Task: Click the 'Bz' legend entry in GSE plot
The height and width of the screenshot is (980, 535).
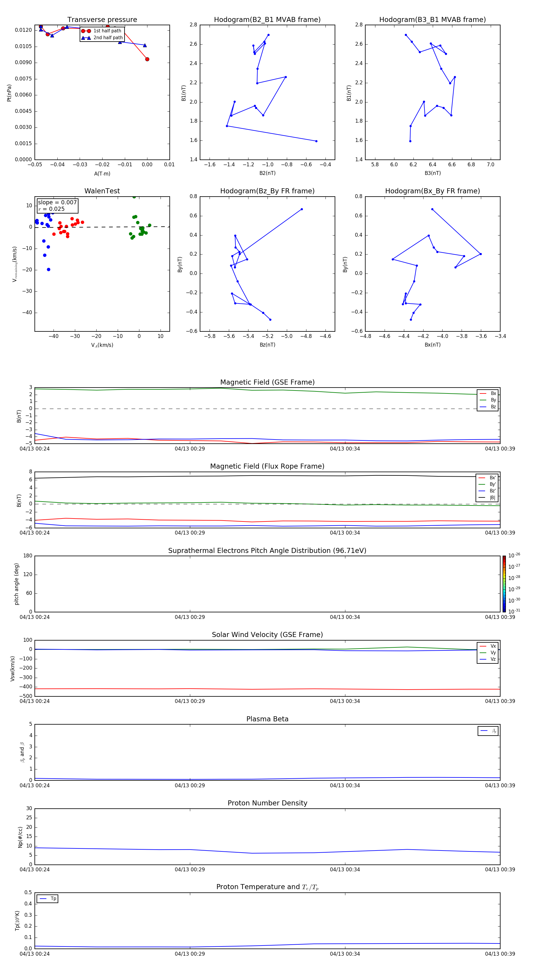Action: [x=488, y=407]
